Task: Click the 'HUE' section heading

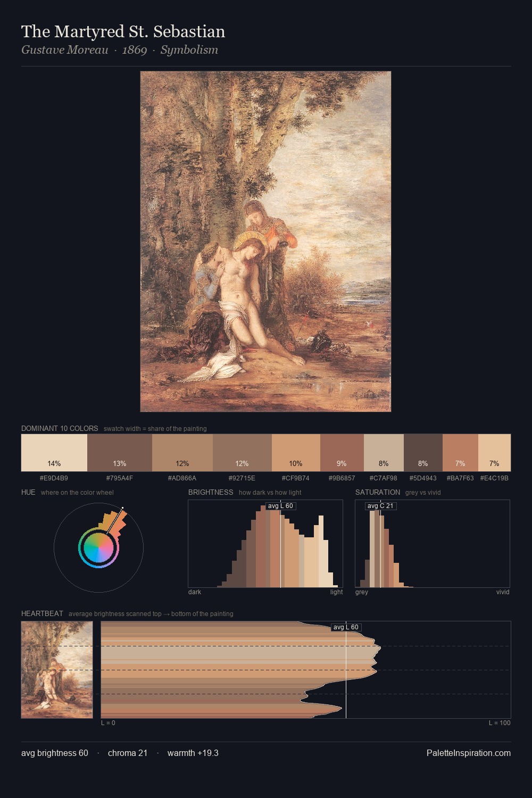Action: coord(28,492)
